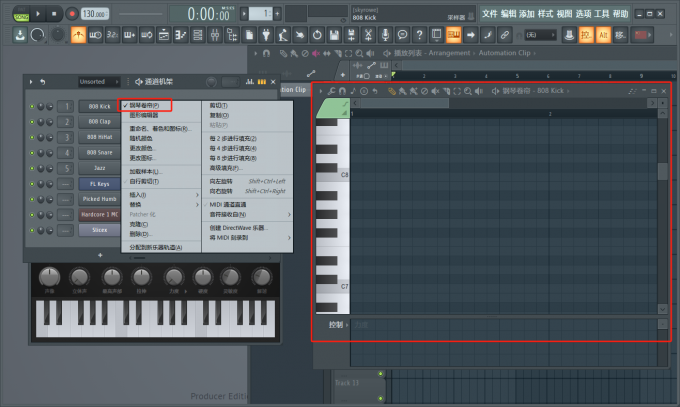The height and width of the screenshot is (407, 680).
Task: Open the 添加 (Add) menu
Action: tap(527, 14)
